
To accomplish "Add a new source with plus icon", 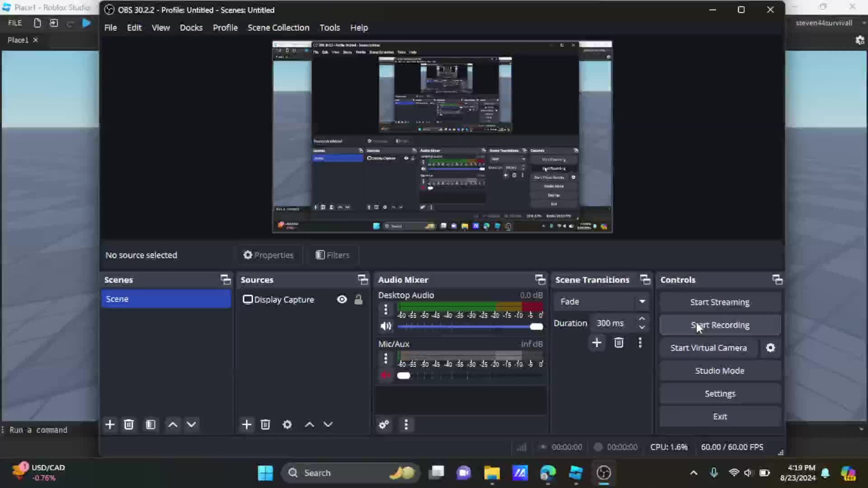I will point(246,424).
